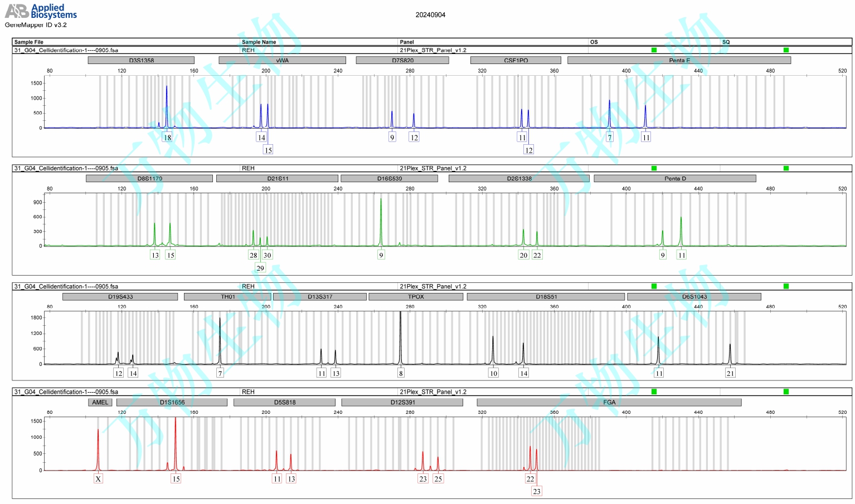Select the FGA locus bar
Viewport: 855px width, 504px height.
609,402
